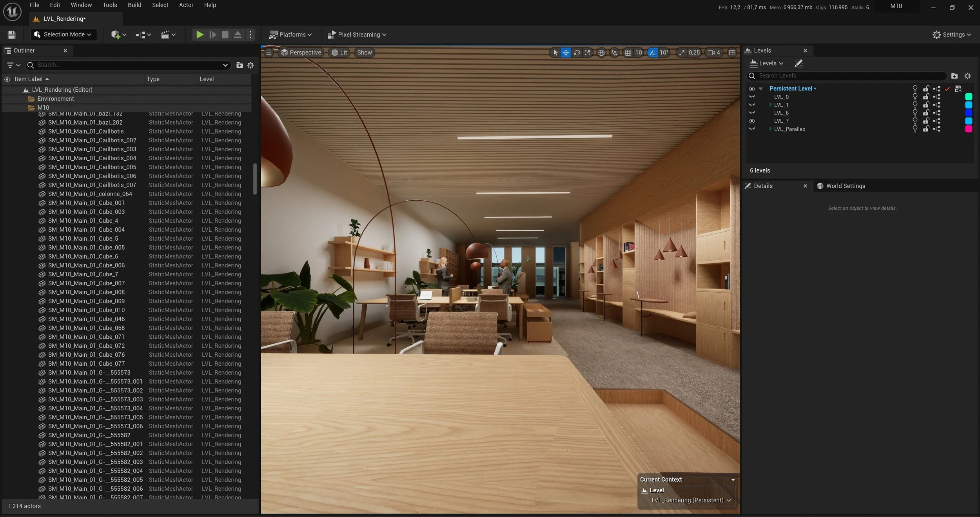Screen dimensions: 980x517
Task: Click the Skip/Advance frame playback icon
Action: click(x=213, y=34)
